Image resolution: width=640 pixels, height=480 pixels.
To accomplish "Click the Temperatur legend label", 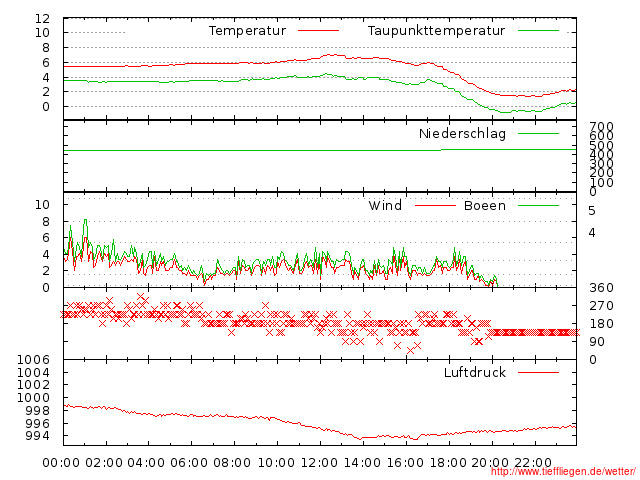I will [x=247, y=31].
